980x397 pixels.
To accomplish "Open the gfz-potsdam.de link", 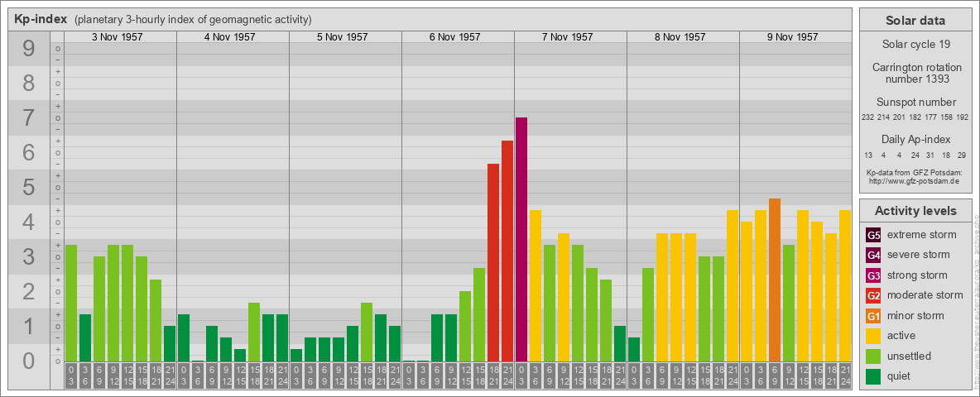I will (x=915, y=180).
